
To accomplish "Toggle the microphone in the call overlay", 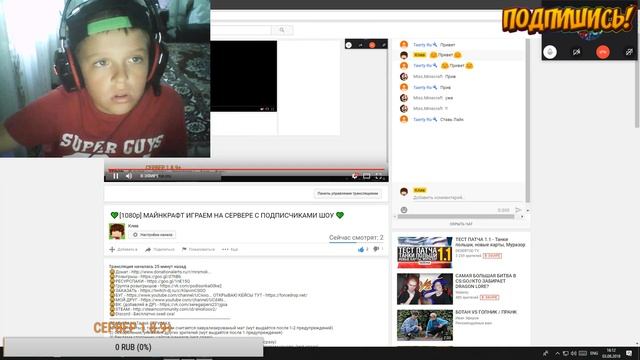I will click(x=550, y=52).
